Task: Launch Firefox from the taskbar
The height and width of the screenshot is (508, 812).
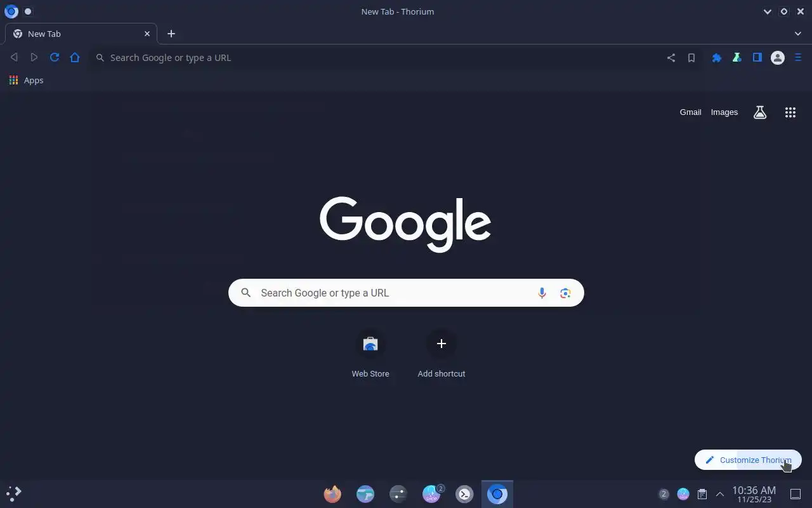Action: (x=332, y=493)
